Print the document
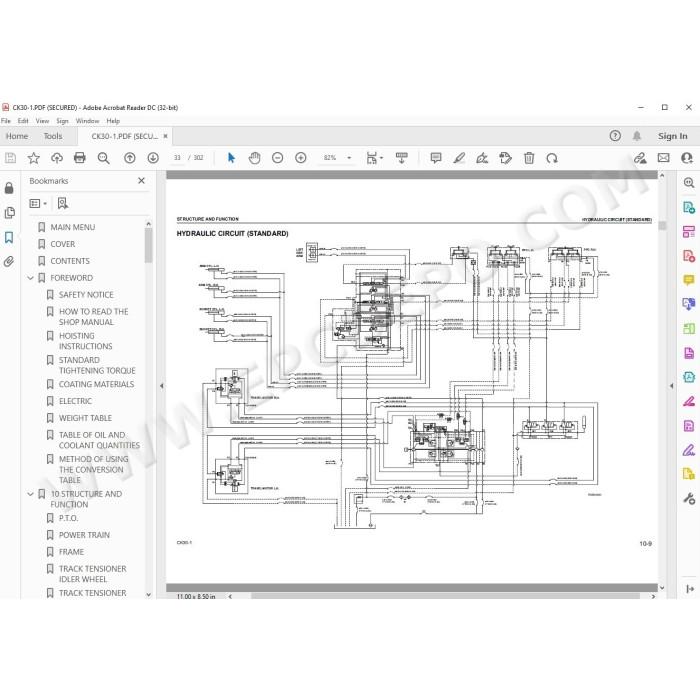Screen dimensions: 700x700 pos(80,158)
